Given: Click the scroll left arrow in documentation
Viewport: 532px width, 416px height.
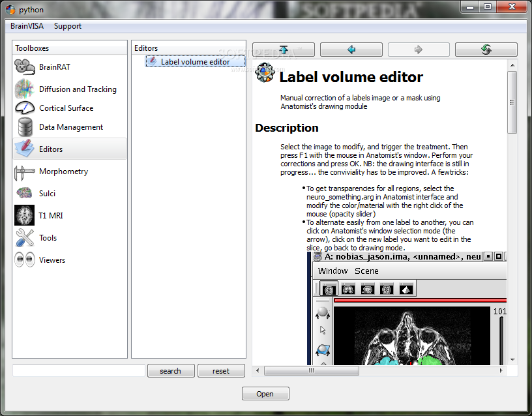Looking at the screenshot, I should (258, 370).
